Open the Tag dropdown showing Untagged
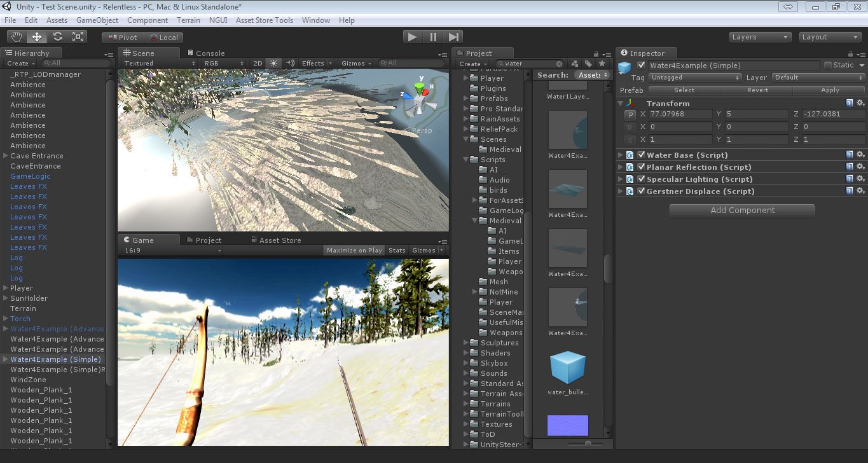This screenshot has width=868, height=463. 694,78
